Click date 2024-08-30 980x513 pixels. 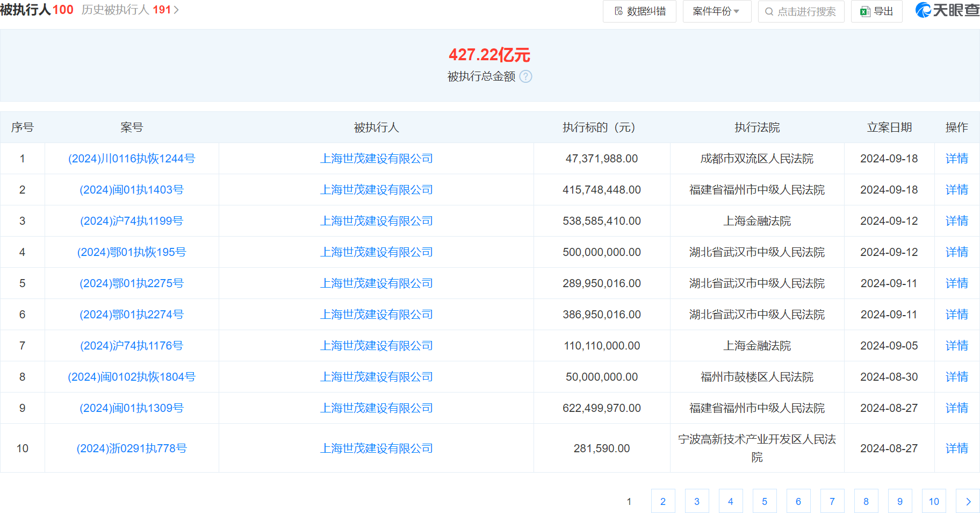click(889, 377)
